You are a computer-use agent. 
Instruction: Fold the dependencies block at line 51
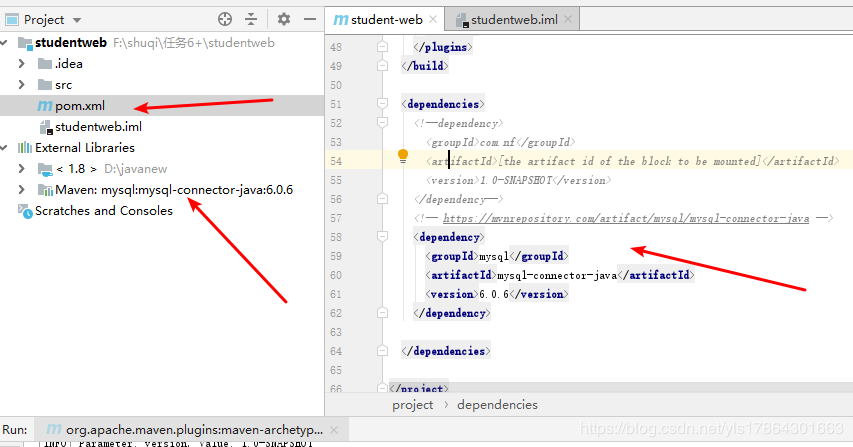382,104
